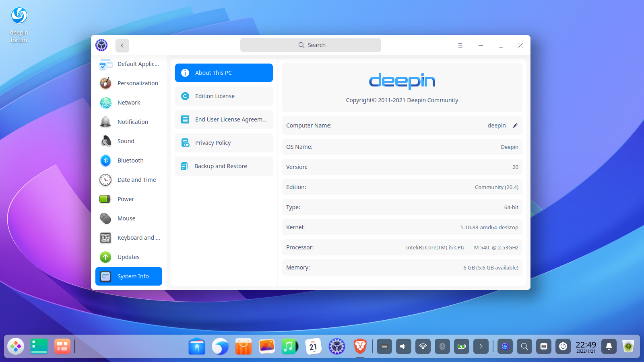Click the Search field
The image size is (644, 362).
click(x=311, y=45)
